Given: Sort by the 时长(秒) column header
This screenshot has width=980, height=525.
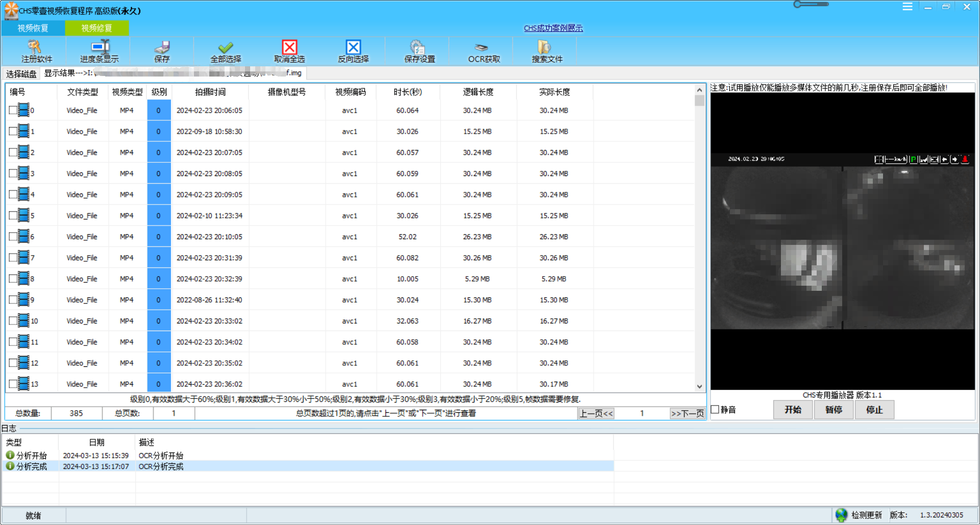Looking at the screenshot, I should click(408, 92).
